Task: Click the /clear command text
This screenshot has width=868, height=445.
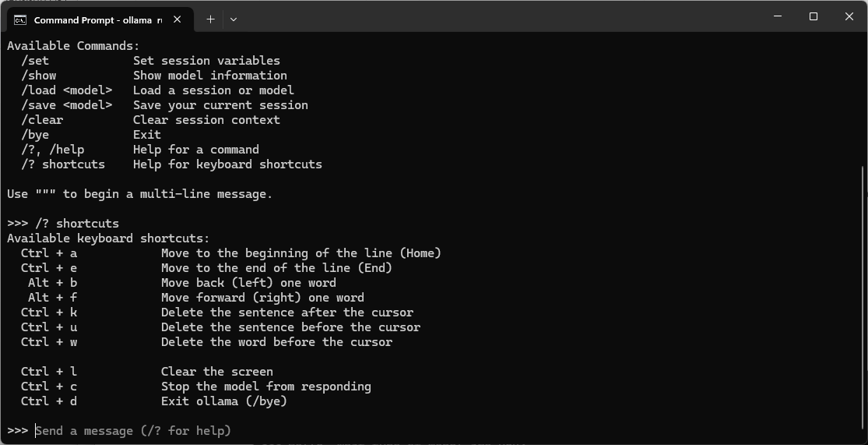Action: pyautogui.click(x=42, y=120)
